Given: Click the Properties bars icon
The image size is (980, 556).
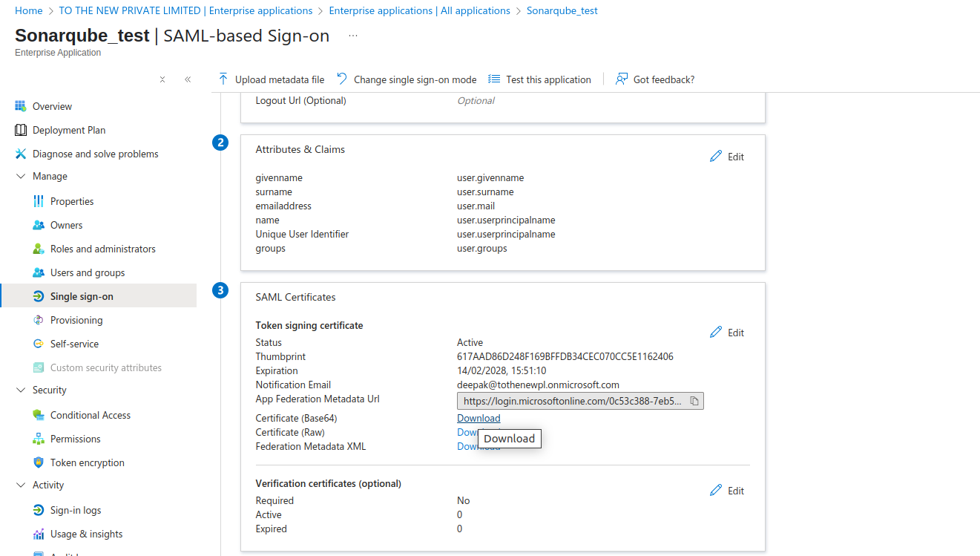Looking at the screenshot, I should pyautogui.click(x=39, y=201).
